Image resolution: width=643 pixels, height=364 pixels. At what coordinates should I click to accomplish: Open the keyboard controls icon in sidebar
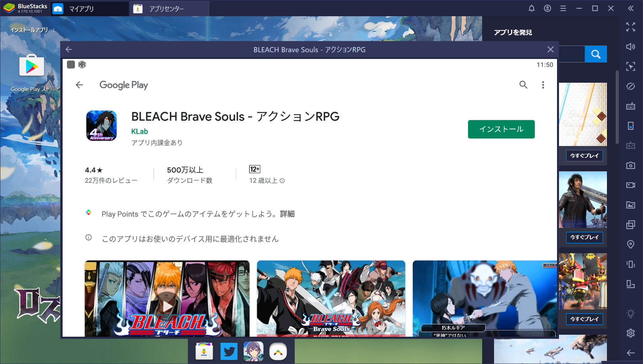tap(631, 106)
